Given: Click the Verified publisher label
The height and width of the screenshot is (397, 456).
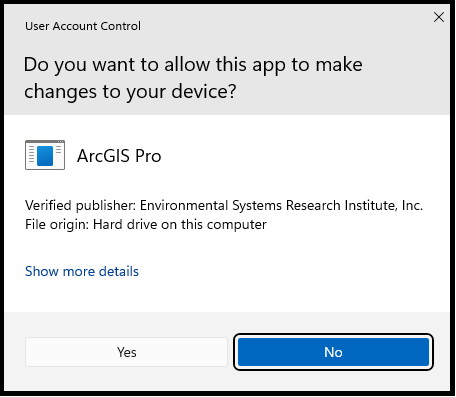Looking at the screenshot, I should [80, 206].
